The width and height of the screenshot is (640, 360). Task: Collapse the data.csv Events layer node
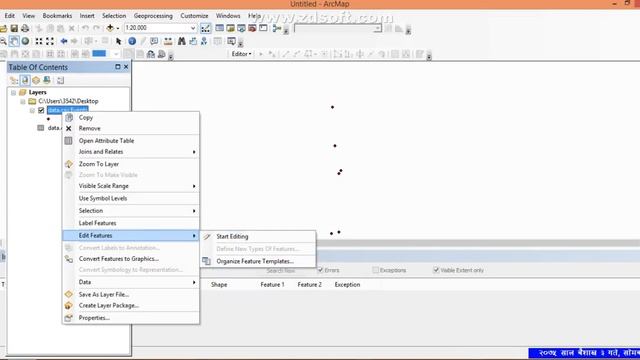point(32,111)
